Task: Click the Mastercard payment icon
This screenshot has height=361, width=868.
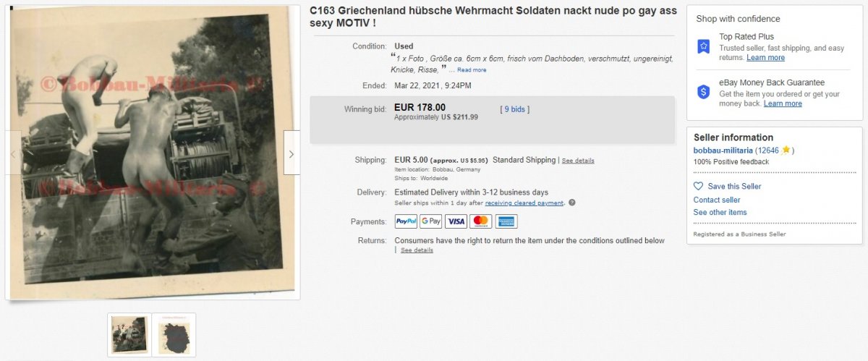Action: click(x=481, y=221)
